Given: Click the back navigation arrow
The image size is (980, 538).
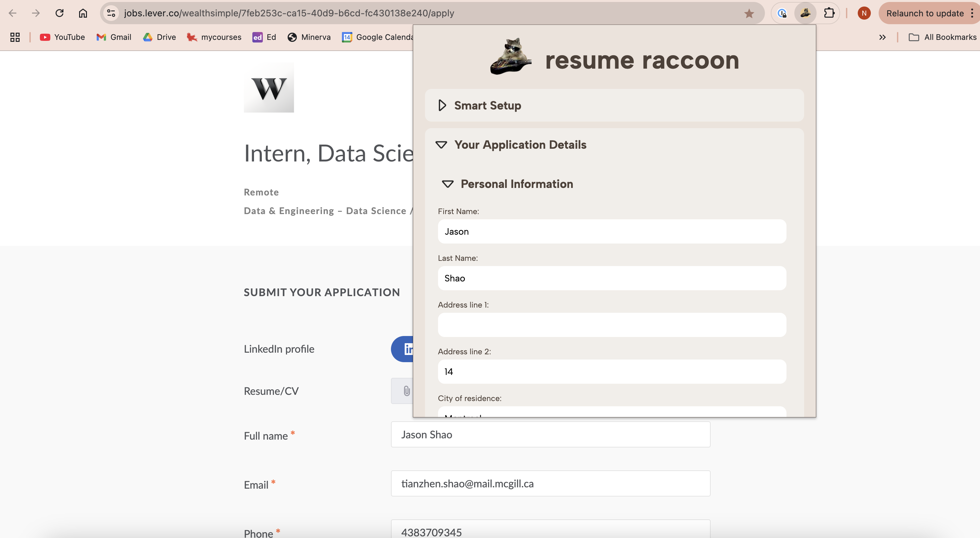Looking at the screenshot, I should tap(12, 12).
